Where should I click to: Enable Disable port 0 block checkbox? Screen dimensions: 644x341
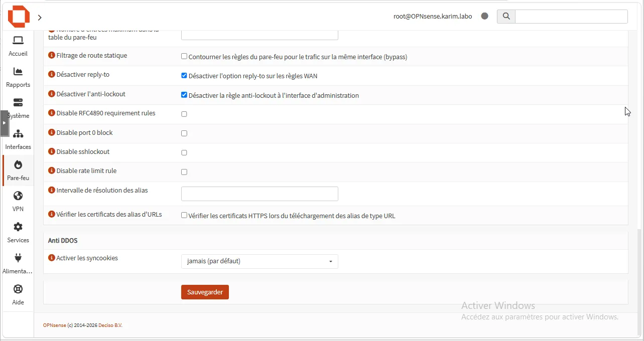pos(184,133)
